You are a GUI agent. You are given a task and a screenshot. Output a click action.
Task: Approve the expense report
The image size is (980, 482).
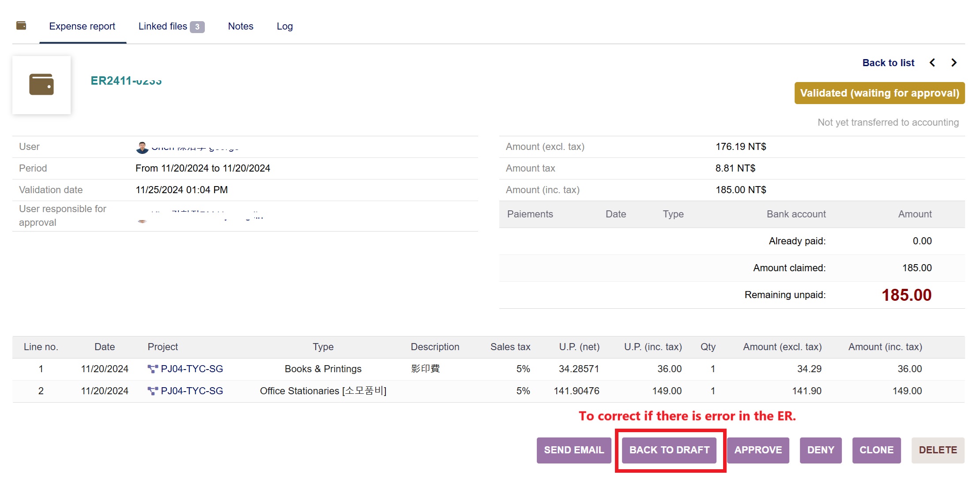[758, 450]
